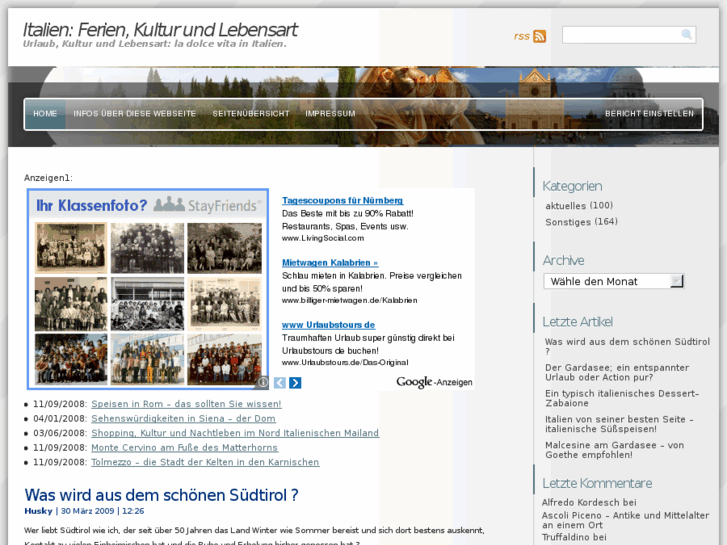This screenshot has height=545, width=727.
Task: Click the www.Urlaubstours.de/Das-Original URL
Action: coord(345,363)
